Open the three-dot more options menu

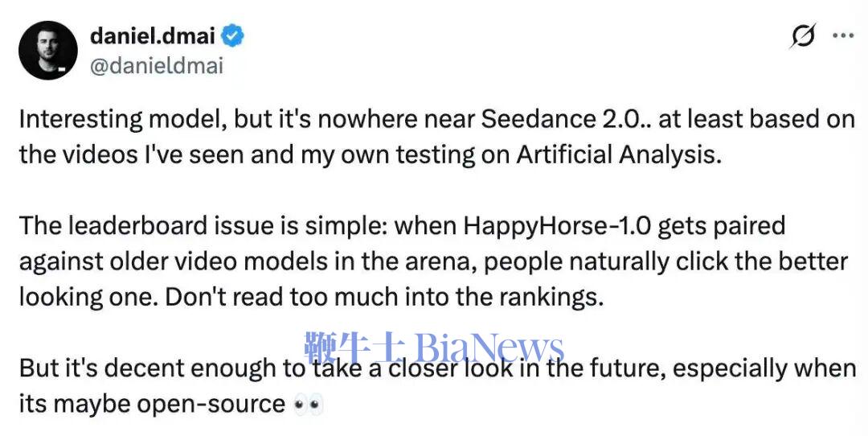(842, 35)
